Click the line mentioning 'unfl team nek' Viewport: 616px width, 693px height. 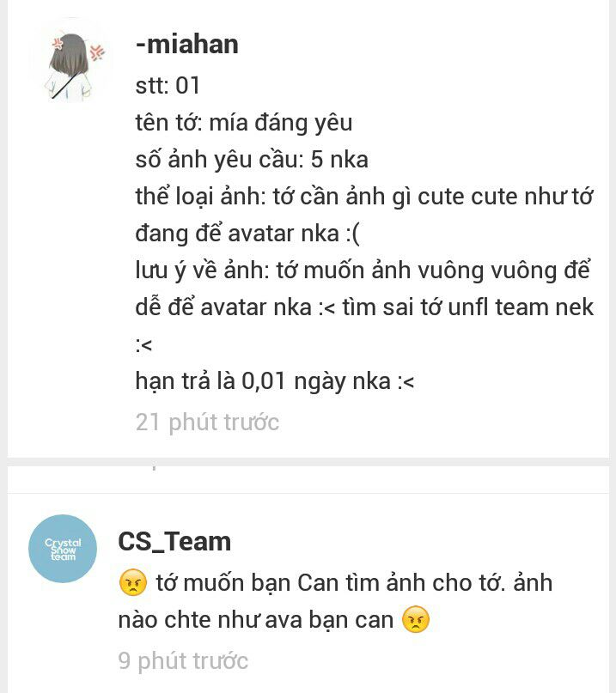tap(364, 307)
